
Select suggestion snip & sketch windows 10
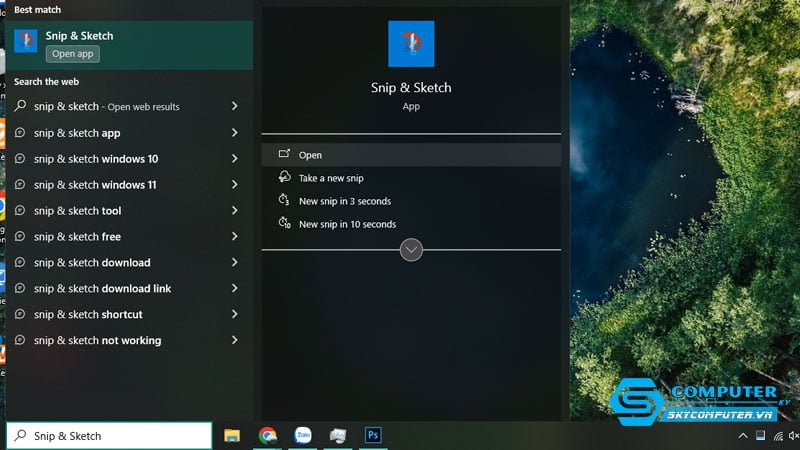(130, 159)
